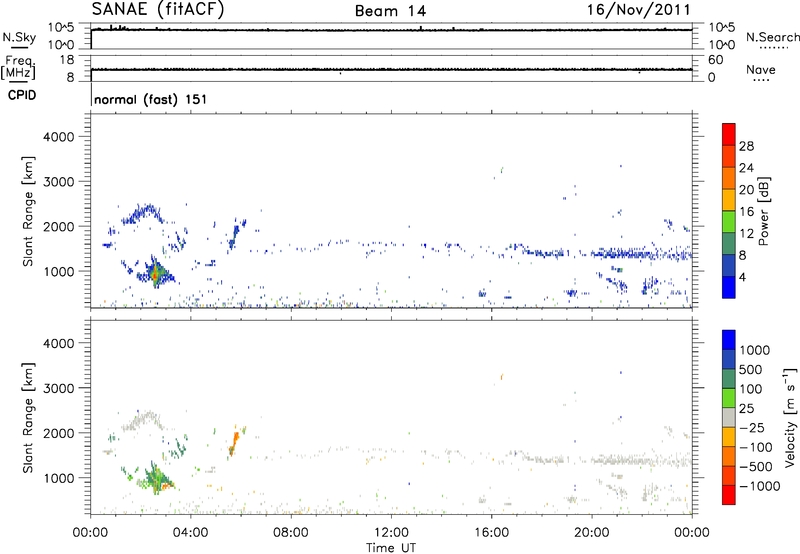Click the strong red-orange echo in power panel
Image resolution: width=800 pixels, height=554 pixels.
(x=156, y=275)
